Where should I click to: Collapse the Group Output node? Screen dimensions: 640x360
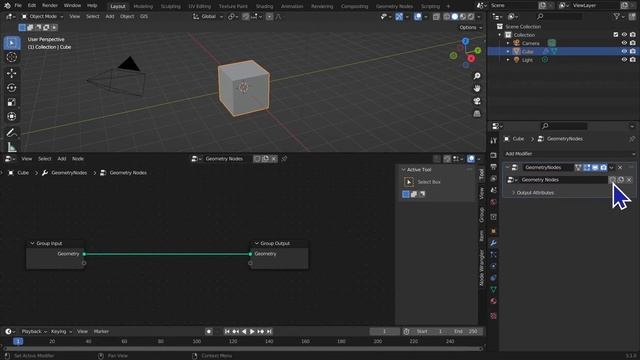pos(256,243)
